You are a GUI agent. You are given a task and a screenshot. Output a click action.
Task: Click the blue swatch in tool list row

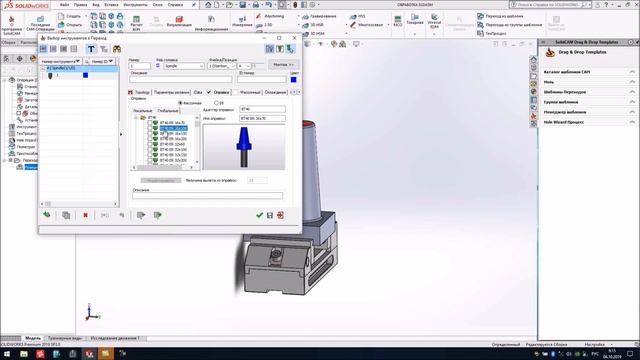[85, 75]
